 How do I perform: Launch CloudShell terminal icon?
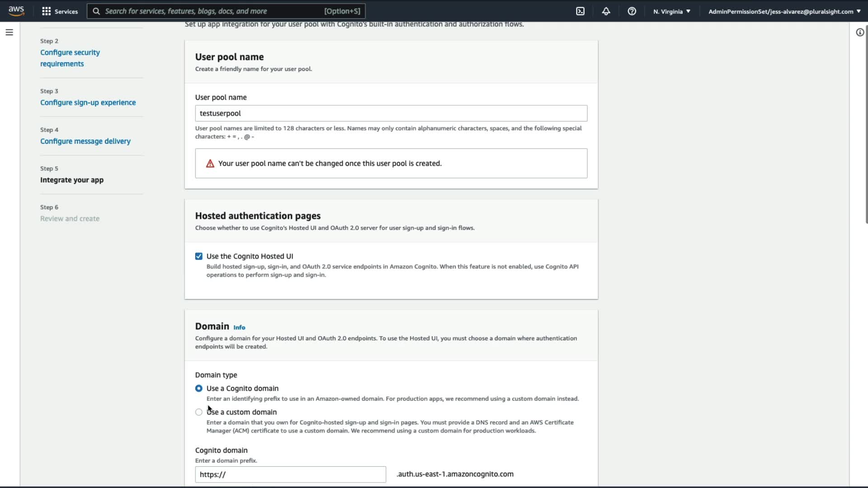point(580,11)
